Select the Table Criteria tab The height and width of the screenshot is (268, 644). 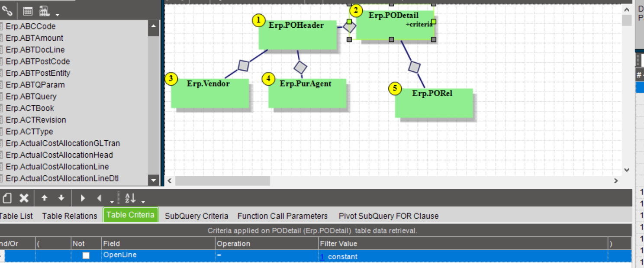coord(130,215)
